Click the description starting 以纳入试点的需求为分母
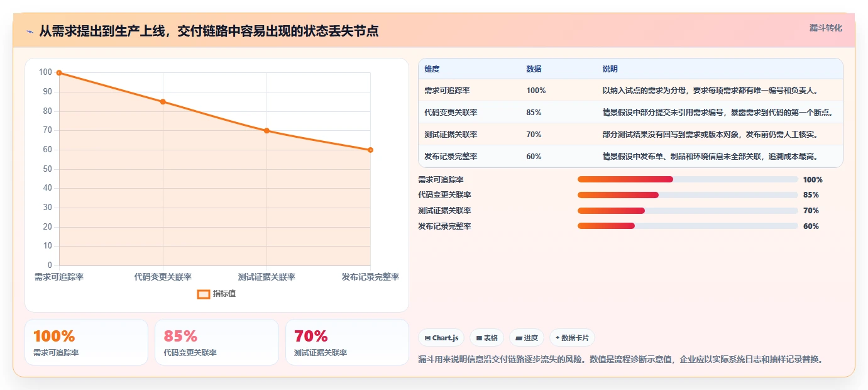This screenshot has width=868, height=390. point(710,91)
